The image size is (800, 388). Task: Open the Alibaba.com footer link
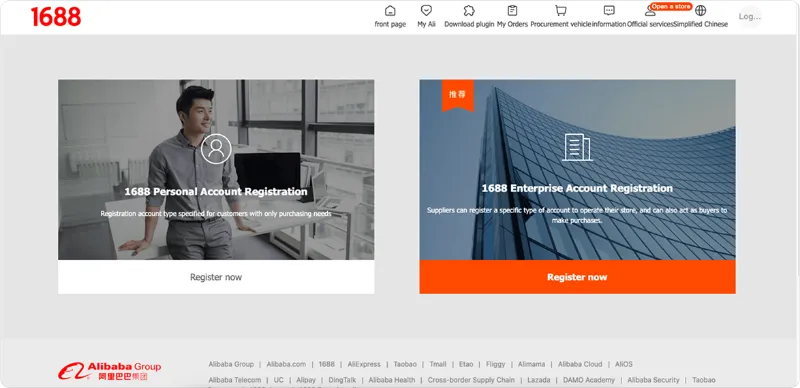pyautogui.click(x=286, y=364)
